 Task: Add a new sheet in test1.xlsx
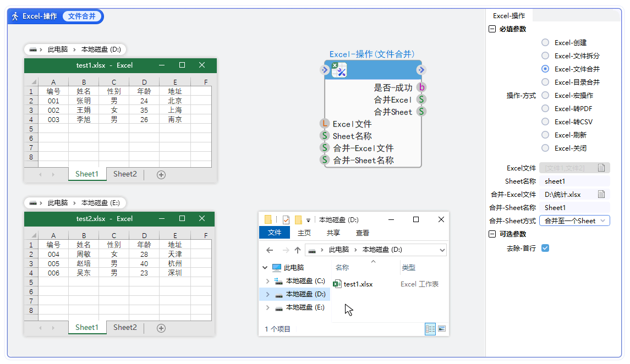pos(161,175)
